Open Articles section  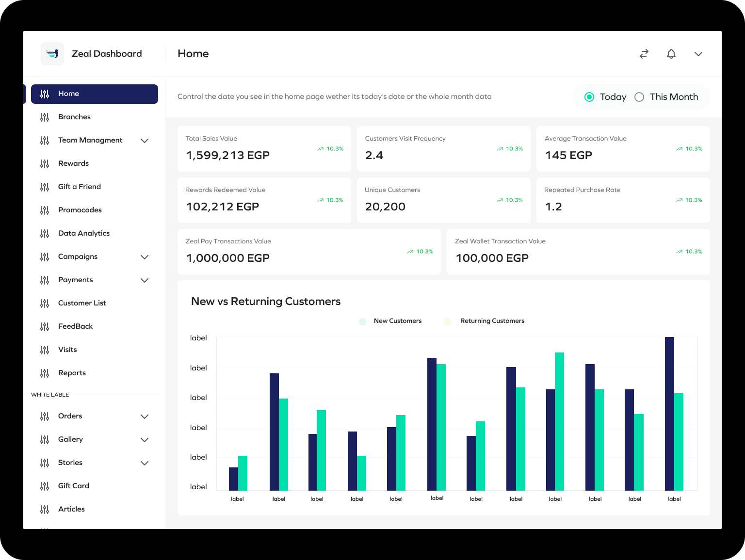pyautogui.click(x=95, y=510)
